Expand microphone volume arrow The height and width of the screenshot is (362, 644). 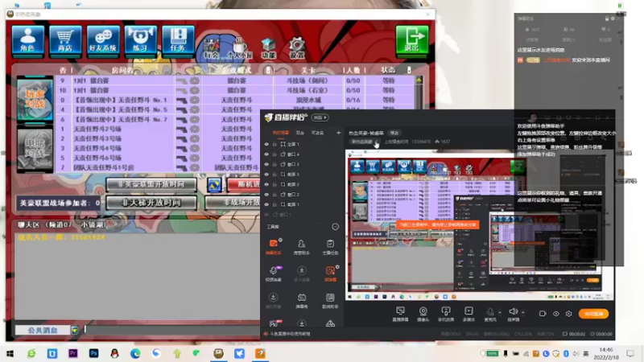(500, 312)
